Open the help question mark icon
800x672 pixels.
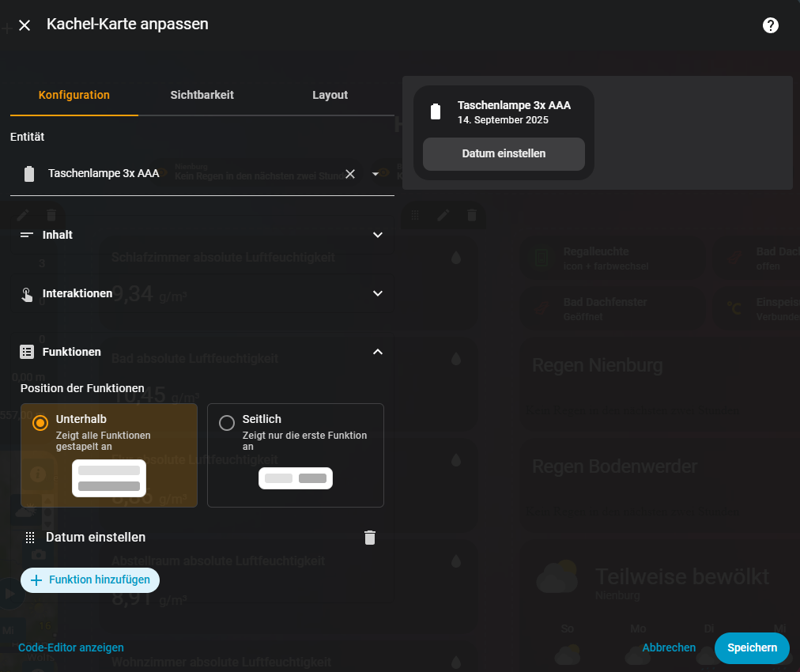[x=770, y=25]
